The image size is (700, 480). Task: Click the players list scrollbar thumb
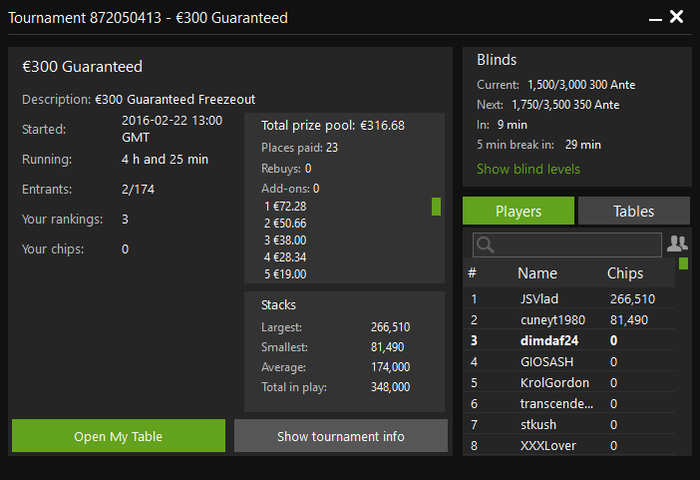click(683, 264)
